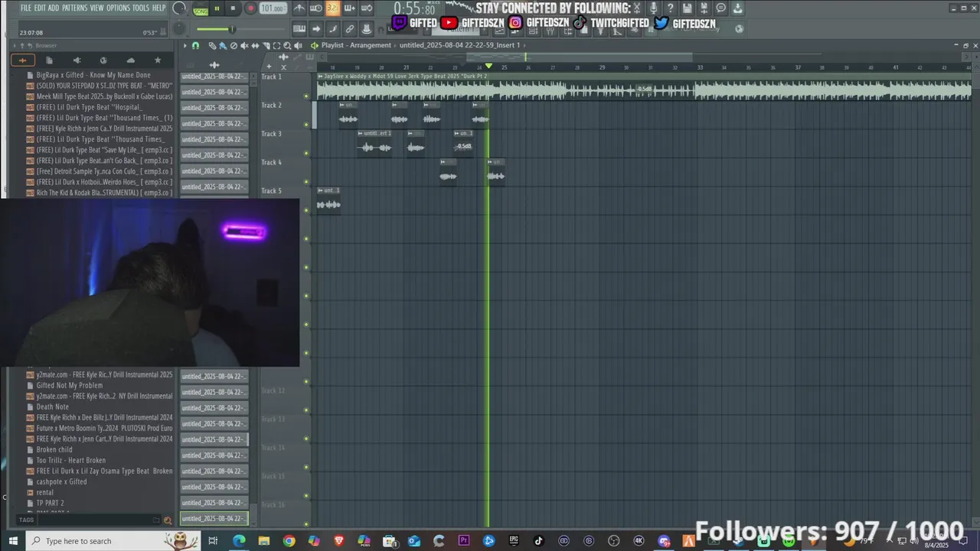
Task: Toggle overdub/blend recording icon
Action: pyautogui.click(x=349, y=8)
